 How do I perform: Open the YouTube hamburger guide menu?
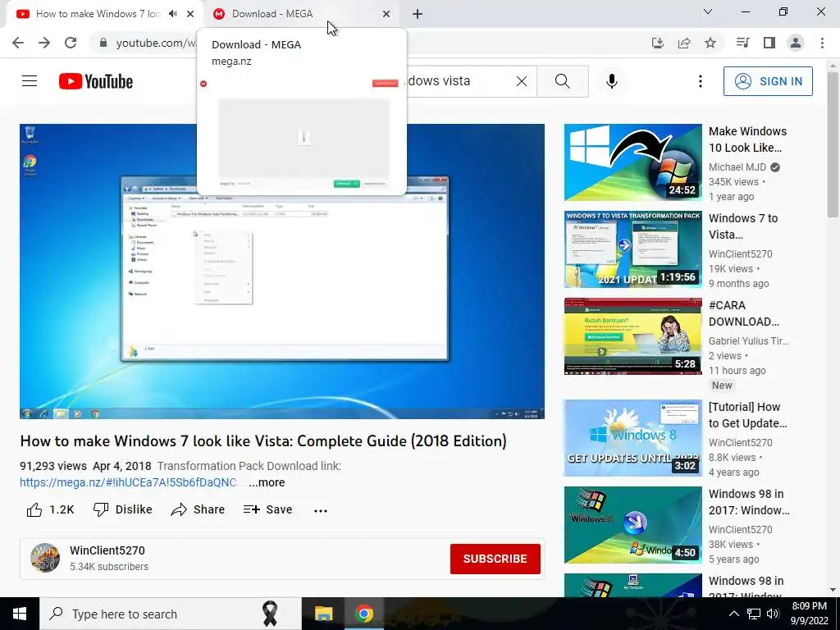[30, 81]
